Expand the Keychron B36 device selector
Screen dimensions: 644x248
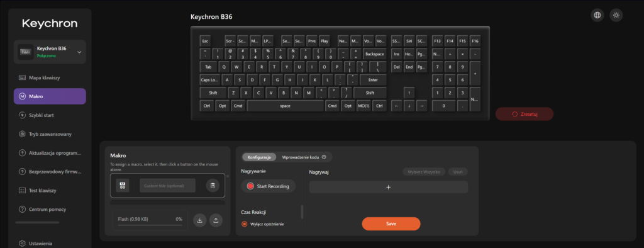[50, 52]
